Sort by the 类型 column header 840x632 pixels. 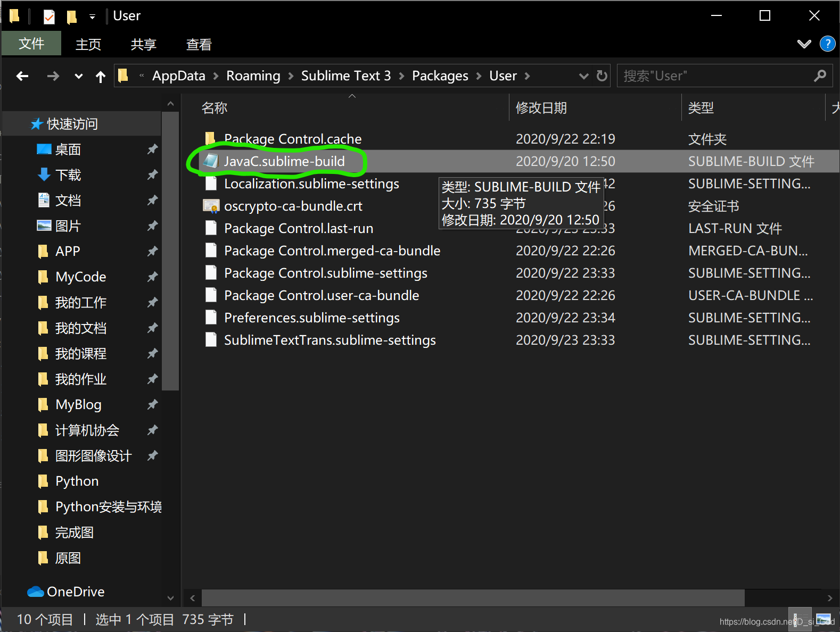[x=701, y=108]
